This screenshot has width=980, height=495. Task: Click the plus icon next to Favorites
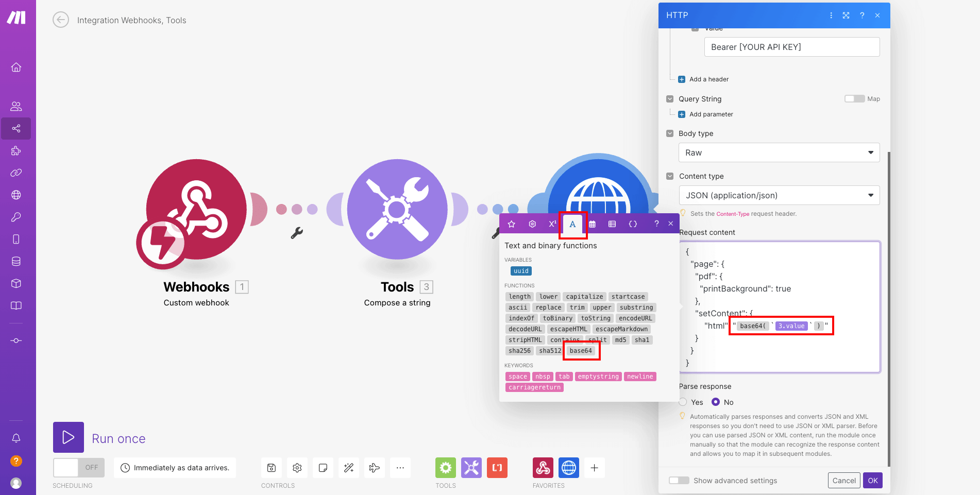click(x=594, y=467)
